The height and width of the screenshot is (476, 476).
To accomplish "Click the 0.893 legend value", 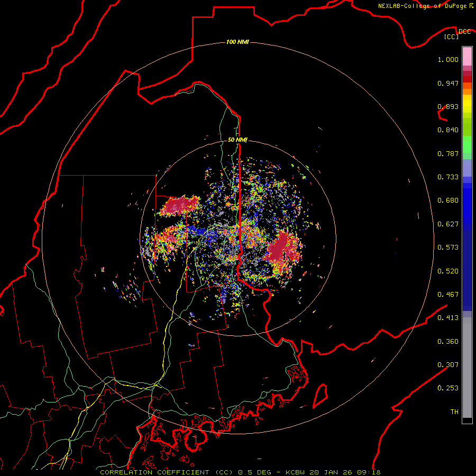I will point(448,106).
